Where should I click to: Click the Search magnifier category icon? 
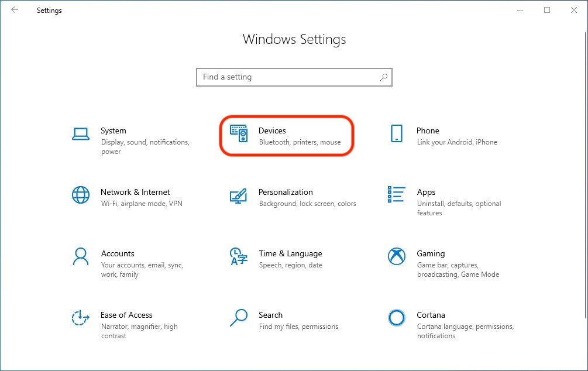[239, 318]
